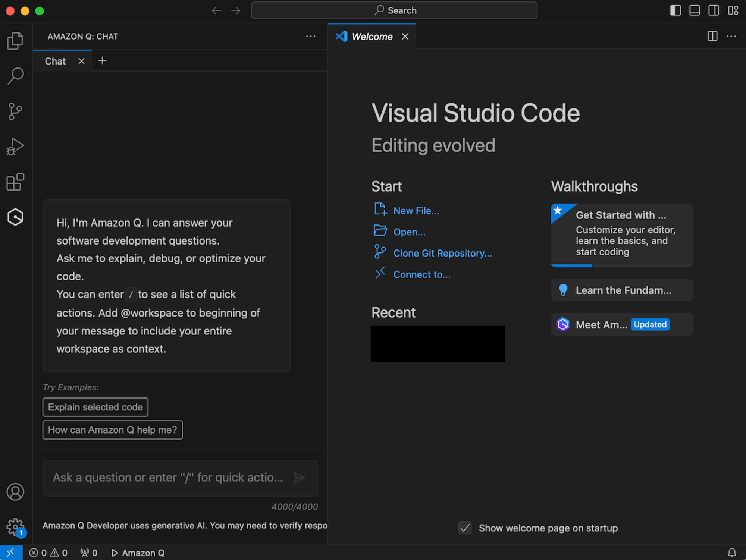Screen dimensions: 746x560
Task: Open the Source Control view
Action: click(15, 111)
